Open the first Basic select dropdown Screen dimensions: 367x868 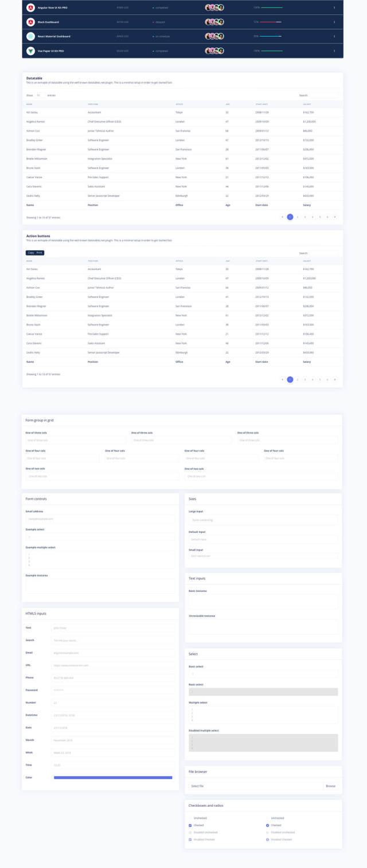click(x=263, y=674)
